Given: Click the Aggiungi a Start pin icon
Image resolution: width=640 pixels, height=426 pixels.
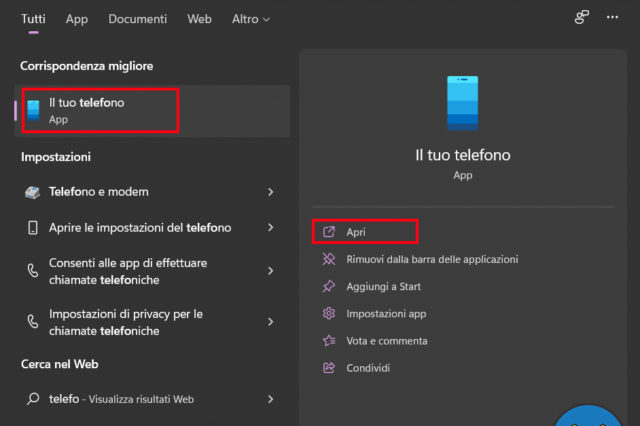Looking at the screenshot, I should click(x=329, y=286).
